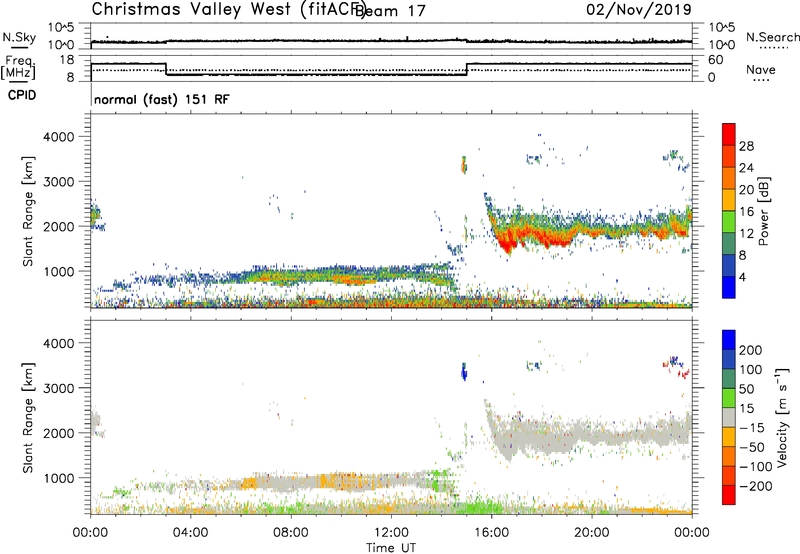Select the 'N.Sky' legend label
Viewport: 800px width, 554px height.
tap(19, 37)
